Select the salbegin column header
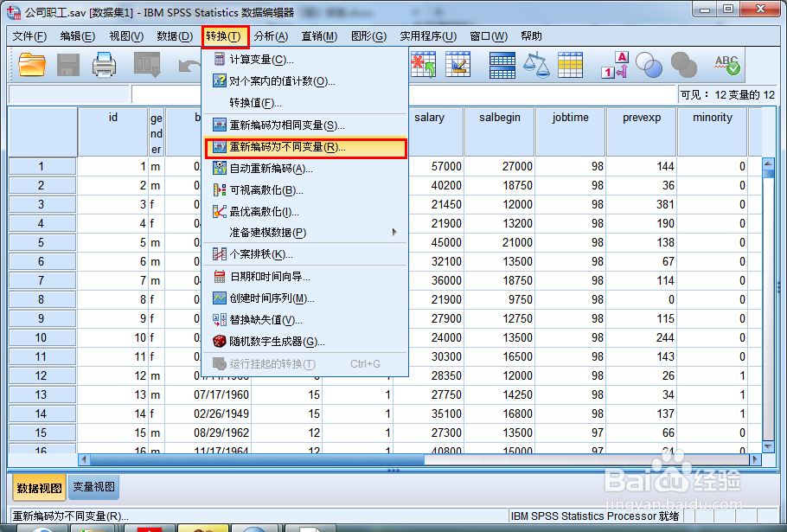This screenshot has width=787, height=532. click(499, 131)
